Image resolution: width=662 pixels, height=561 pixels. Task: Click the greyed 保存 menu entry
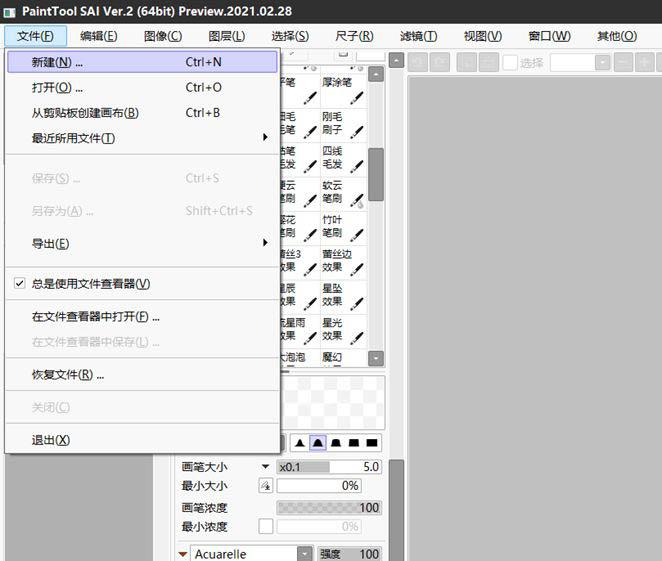[x=142, y=178]
